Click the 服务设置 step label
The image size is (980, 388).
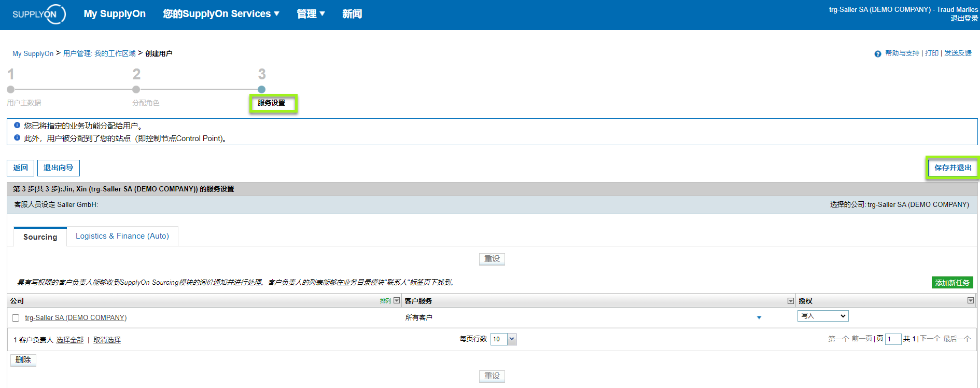click(x=272, y=103)
